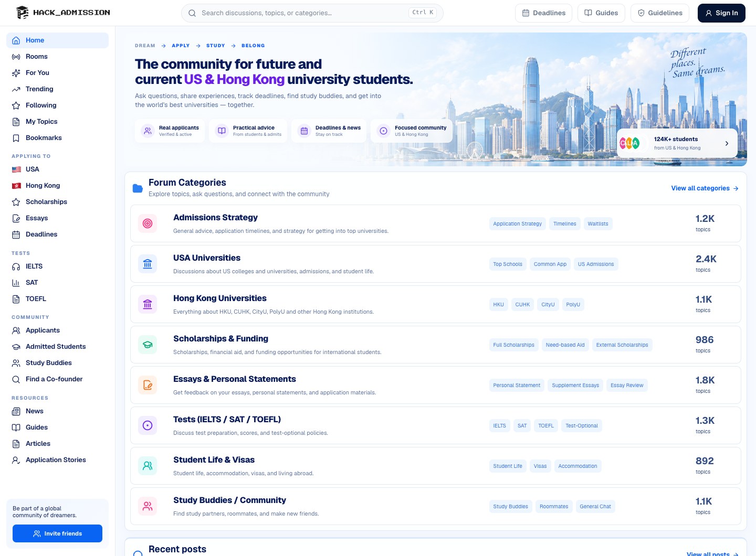Click the USA Universities building icon

(148, 264)
